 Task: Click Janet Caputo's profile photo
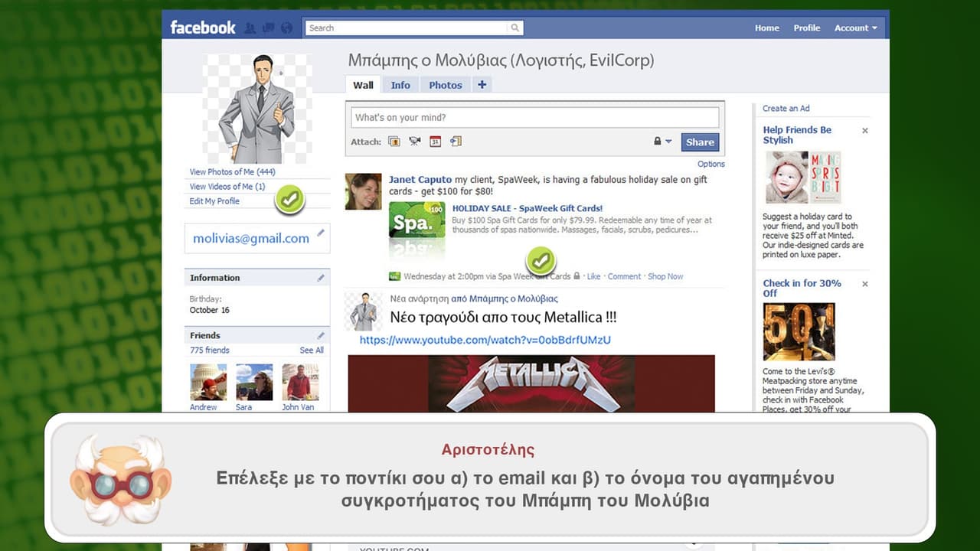click(x=363, y=191)
